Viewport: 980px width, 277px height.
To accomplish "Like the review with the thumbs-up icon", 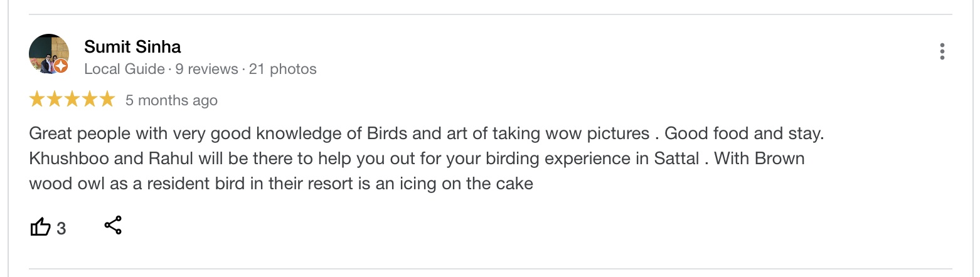I will click(40, 227).
